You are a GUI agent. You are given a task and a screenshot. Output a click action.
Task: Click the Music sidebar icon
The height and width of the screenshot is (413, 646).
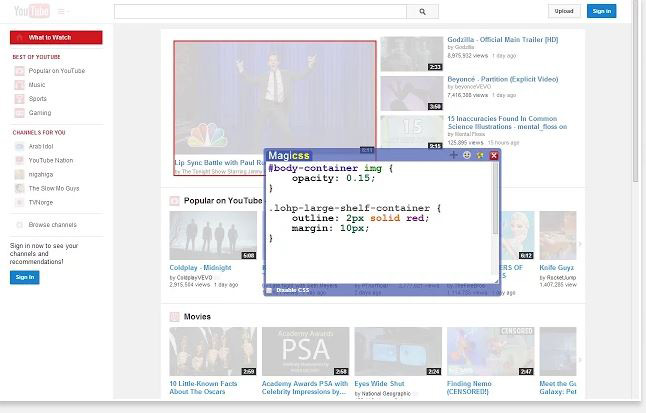19,85
